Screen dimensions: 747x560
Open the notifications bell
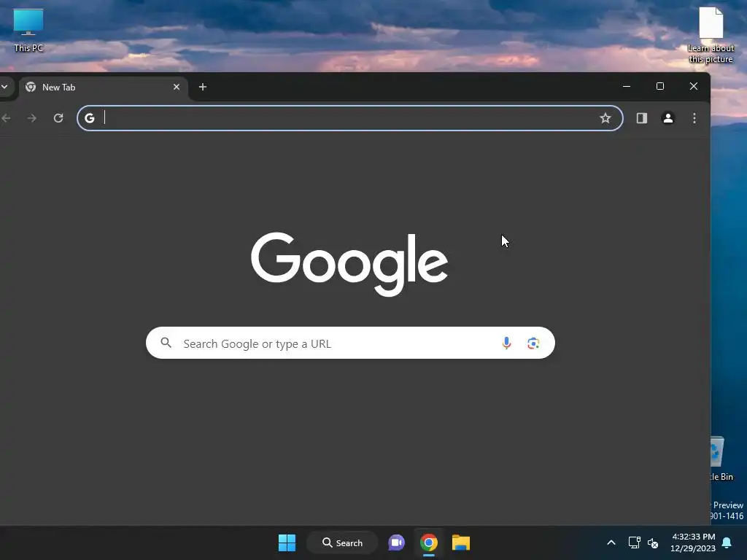click(x=727, y=542)
